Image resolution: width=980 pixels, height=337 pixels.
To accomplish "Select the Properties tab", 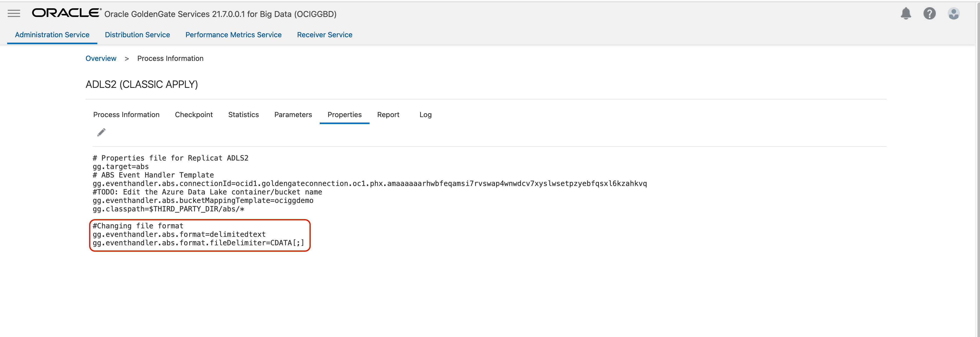I will pyautogui.click(x=344, y=115).
